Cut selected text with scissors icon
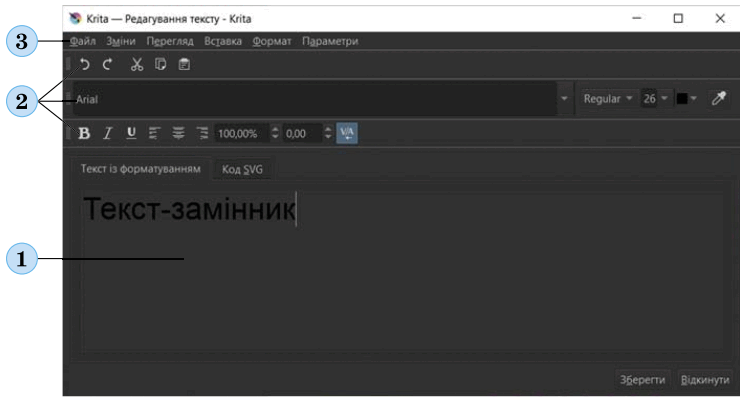742x397 pixels. coord(137,64)
